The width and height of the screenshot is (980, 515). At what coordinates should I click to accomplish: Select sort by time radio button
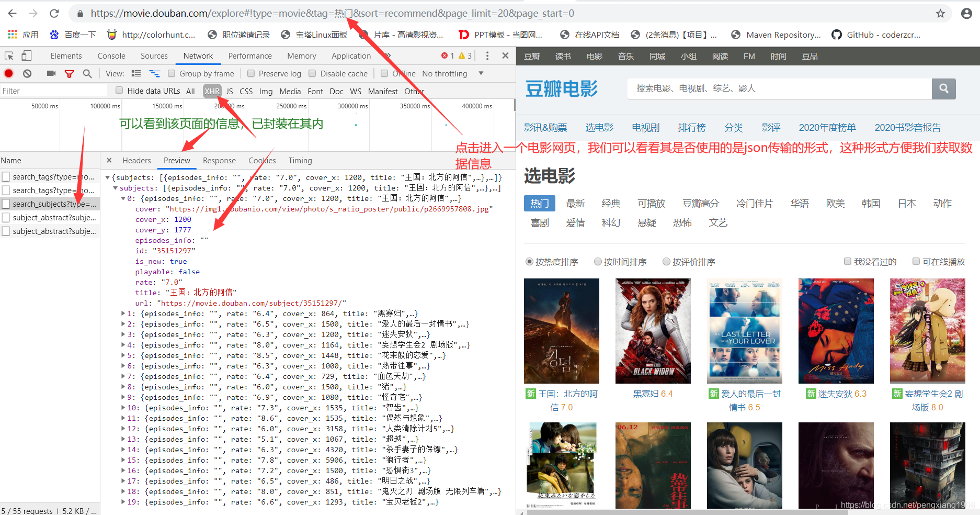click(598, 262)
